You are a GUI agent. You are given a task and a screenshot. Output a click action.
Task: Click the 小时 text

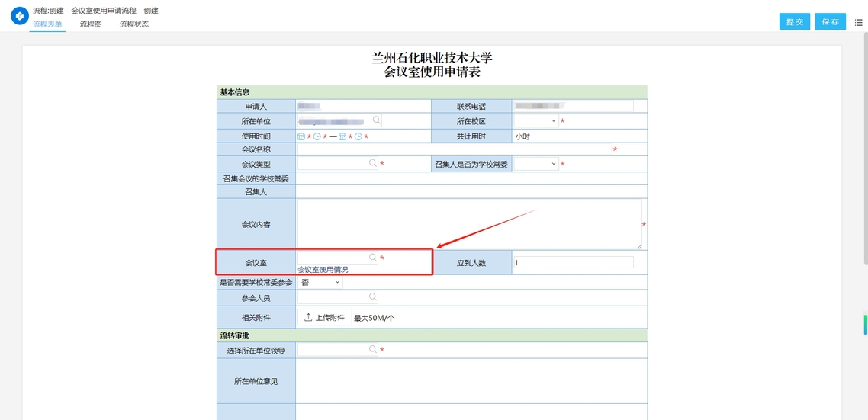coord(522,136)
